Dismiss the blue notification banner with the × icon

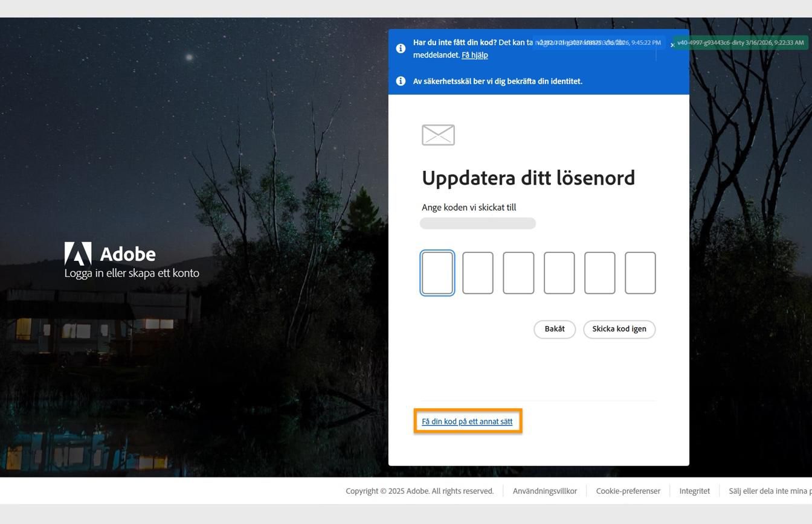pyautogui.click(x=672, y=45)
